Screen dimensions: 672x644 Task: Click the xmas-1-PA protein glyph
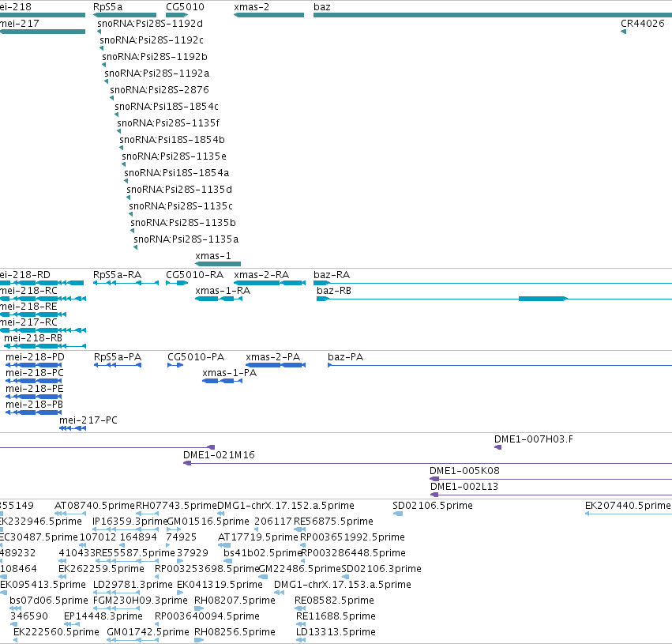click(x=223, y=381)
